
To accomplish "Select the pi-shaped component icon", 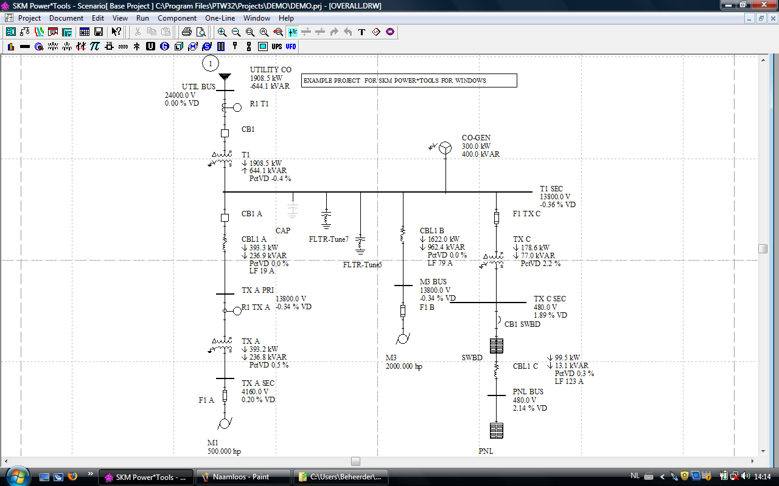I will click(95, 46).
